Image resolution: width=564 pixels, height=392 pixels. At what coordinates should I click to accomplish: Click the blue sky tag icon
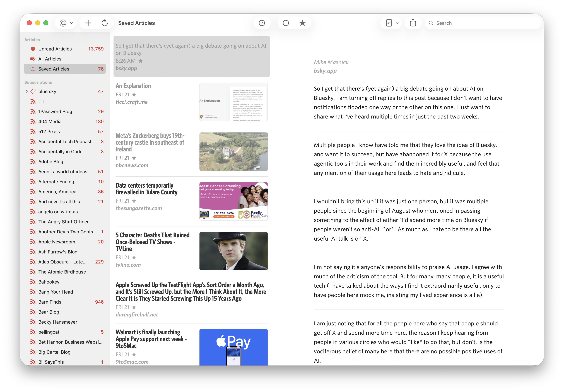pyautogui.click(x=33, y=91)
